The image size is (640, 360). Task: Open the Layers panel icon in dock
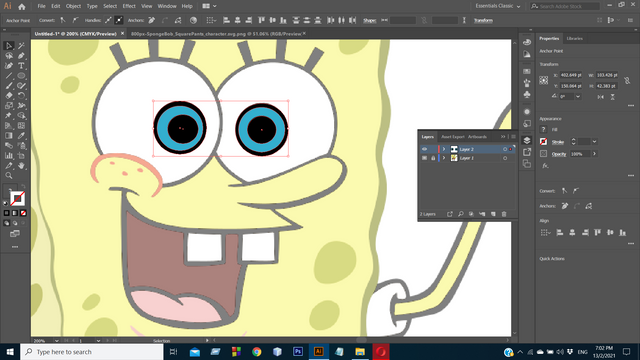coord(527,140)
